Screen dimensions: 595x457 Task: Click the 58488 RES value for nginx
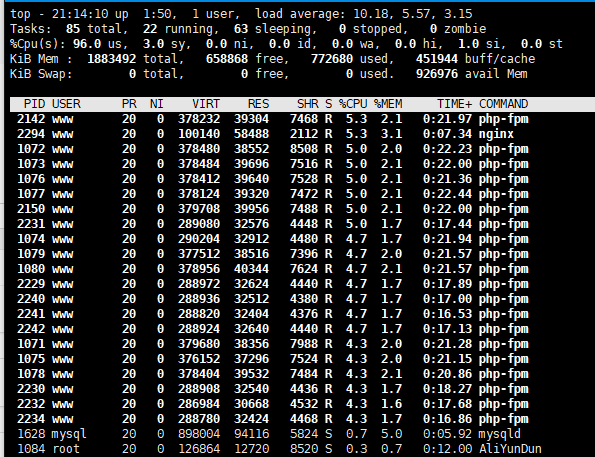pos(251,134)
